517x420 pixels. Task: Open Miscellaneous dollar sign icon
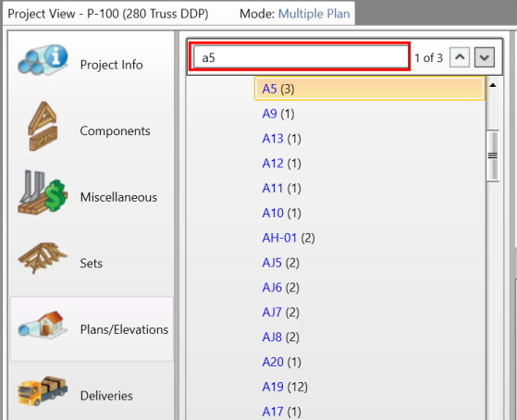pos(43,192)
